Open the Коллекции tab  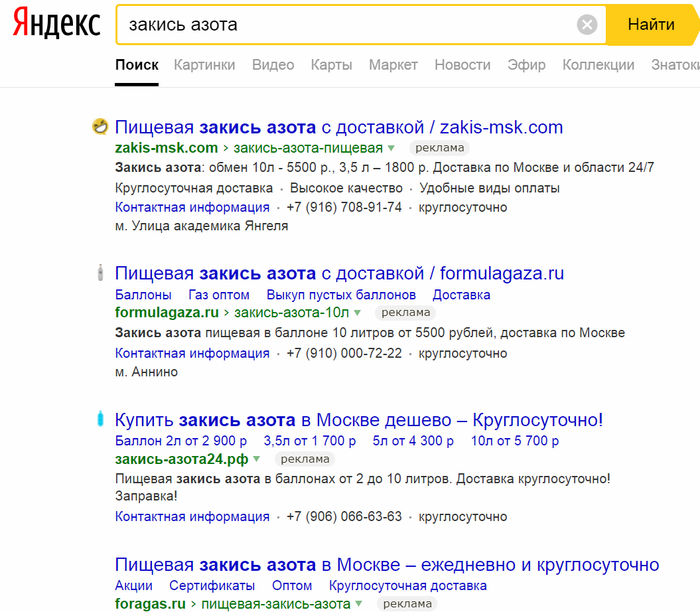tap(598, 65)
